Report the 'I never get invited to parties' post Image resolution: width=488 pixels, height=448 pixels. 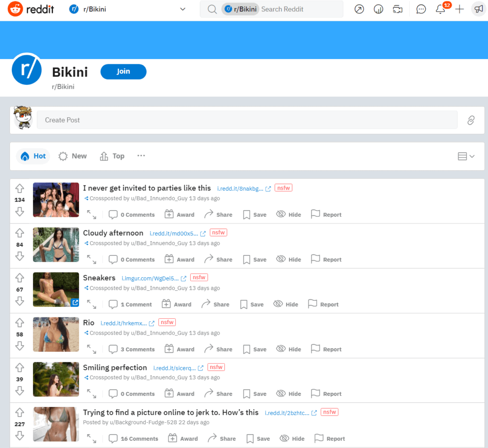tap(326, 214)
